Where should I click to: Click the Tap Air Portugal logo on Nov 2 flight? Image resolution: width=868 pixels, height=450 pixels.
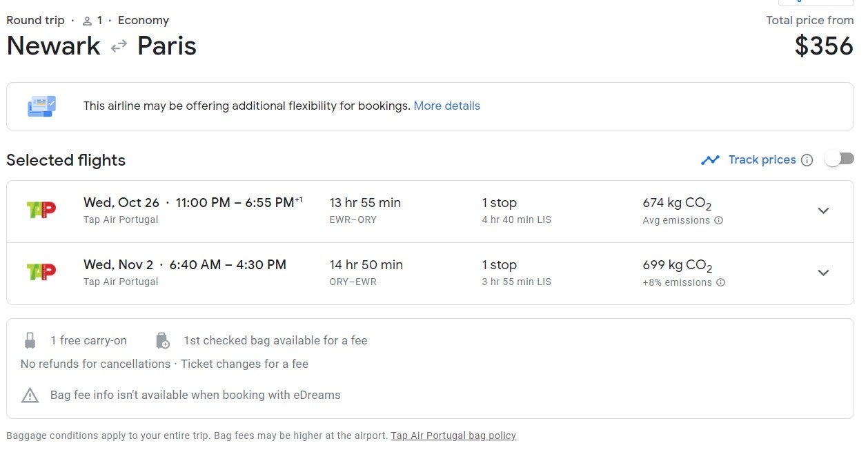41,273
